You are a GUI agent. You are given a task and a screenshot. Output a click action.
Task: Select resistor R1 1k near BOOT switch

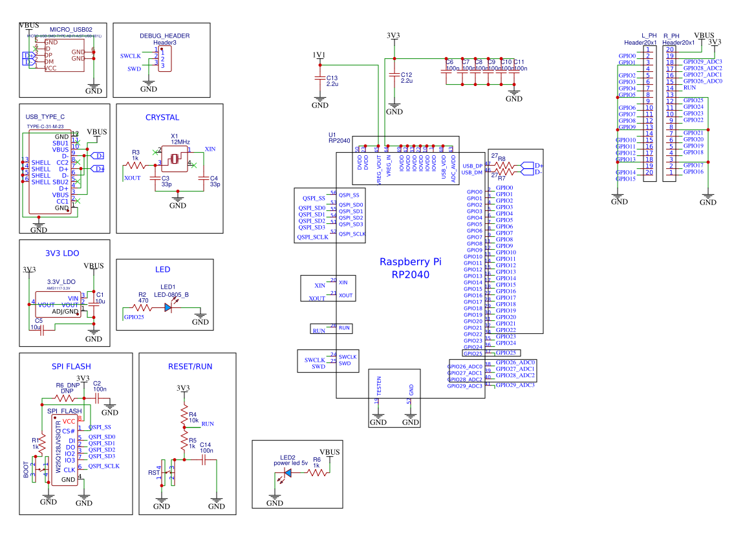coord(43,442)
